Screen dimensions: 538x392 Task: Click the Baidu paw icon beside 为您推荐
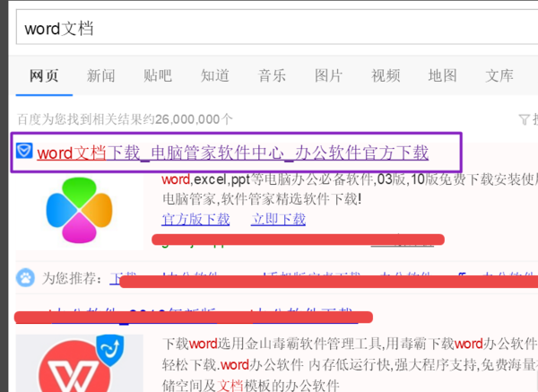click(x=25, y=278)
